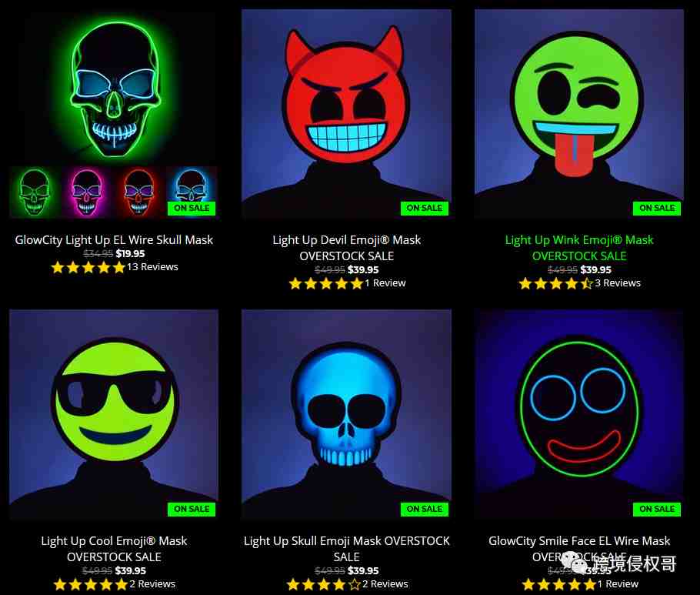
Task: Open the green Wink Emoji mask image
Action: coord(579,113)
